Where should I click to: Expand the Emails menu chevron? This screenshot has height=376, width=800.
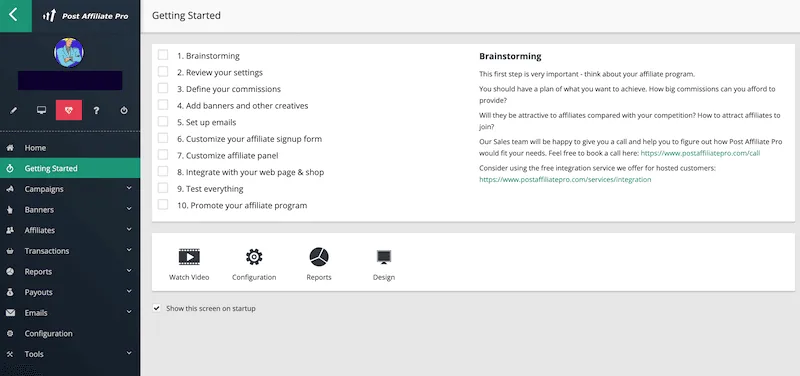point(129,312)
